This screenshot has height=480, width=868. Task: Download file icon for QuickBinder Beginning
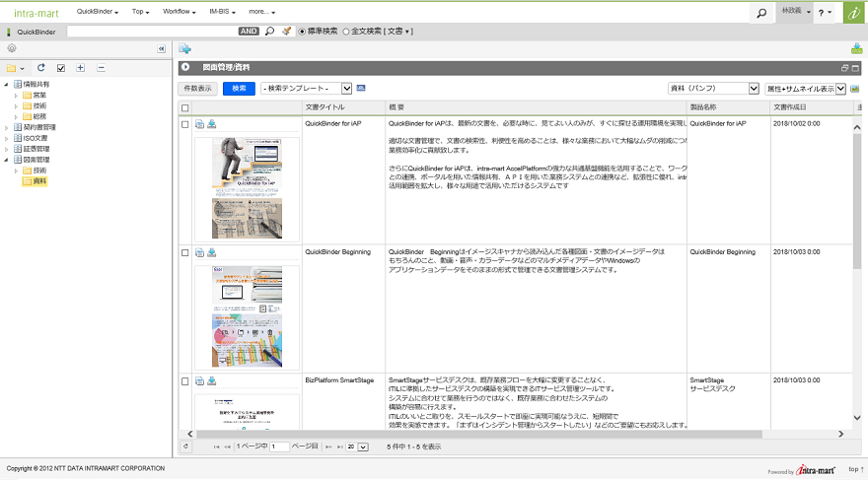211,252
